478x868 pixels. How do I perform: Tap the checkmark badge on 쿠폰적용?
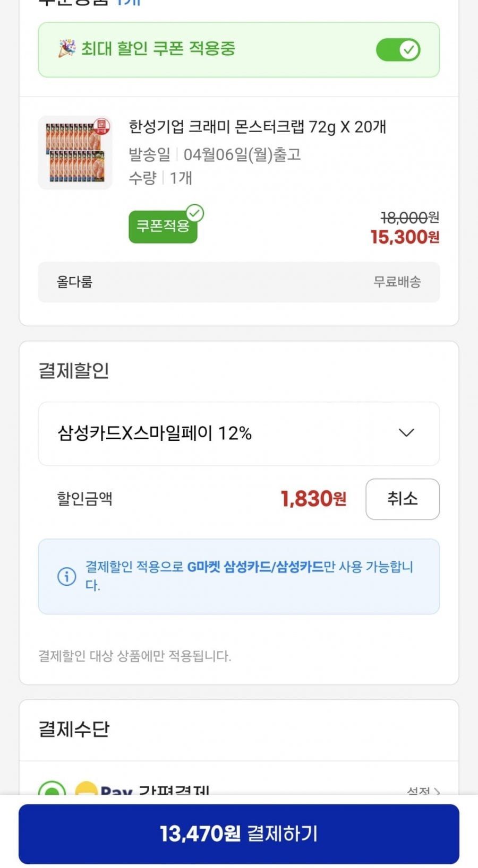click(195, 213)
